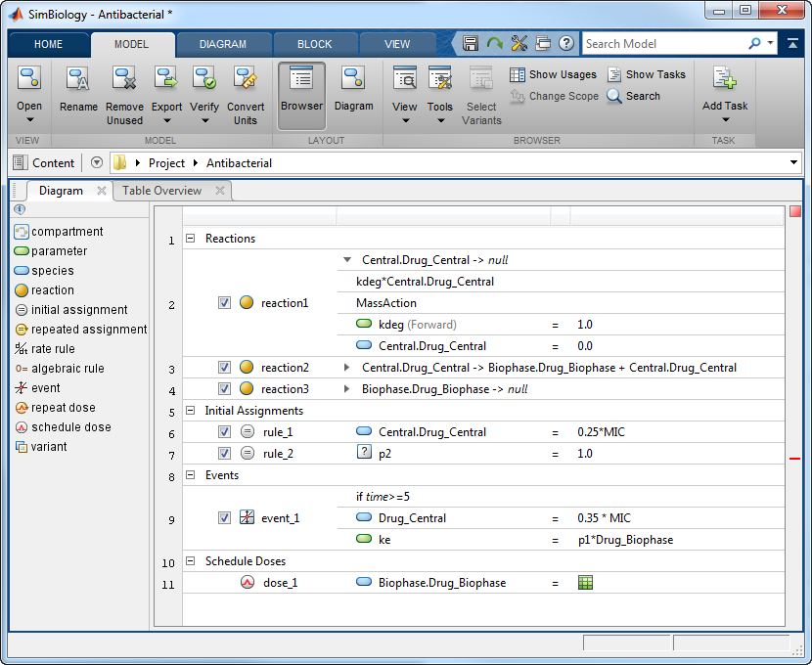Click the red error marker indicator
Screen dimensions: 812x665
pos(794,458)
